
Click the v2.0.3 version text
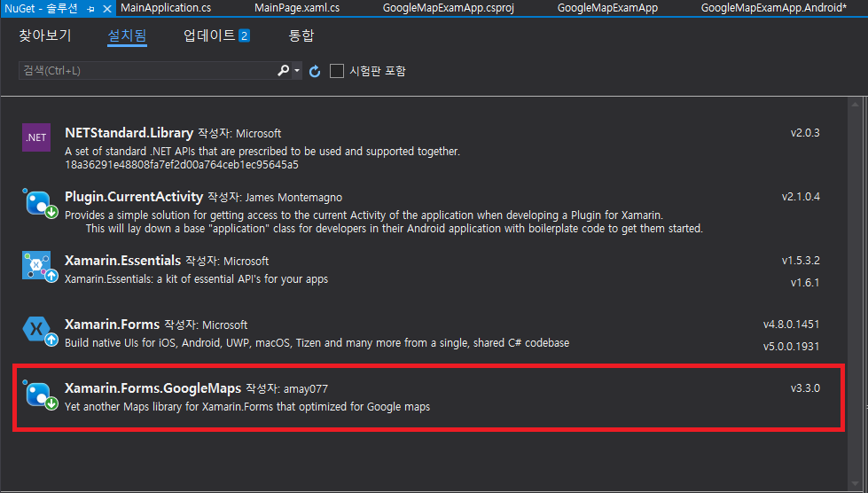[x=805, y=133]
